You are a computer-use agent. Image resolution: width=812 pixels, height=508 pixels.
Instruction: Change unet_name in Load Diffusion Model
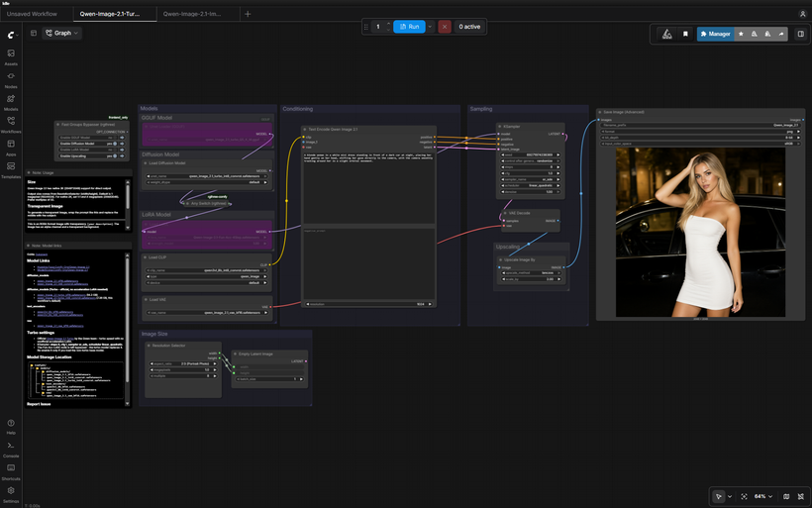(207, 176)
